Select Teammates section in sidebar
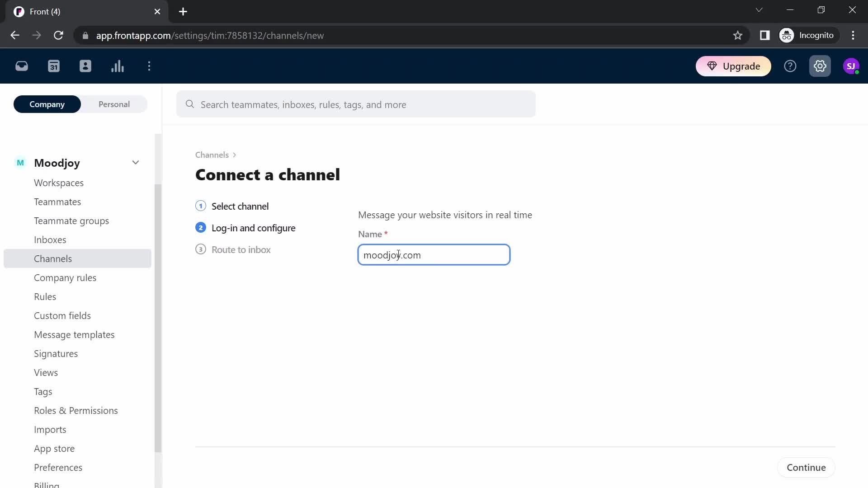 pos(58,202)
